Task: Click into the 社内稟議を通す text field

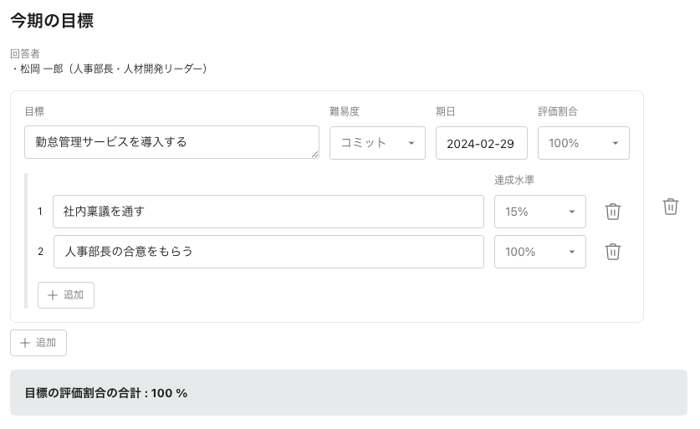Action: 267,212
